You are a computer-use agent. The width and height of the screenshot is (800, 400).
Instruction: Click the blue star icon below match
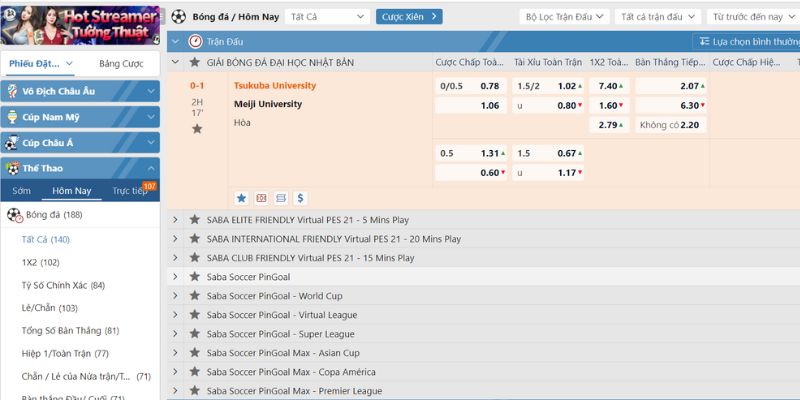[x=241, y=198]
